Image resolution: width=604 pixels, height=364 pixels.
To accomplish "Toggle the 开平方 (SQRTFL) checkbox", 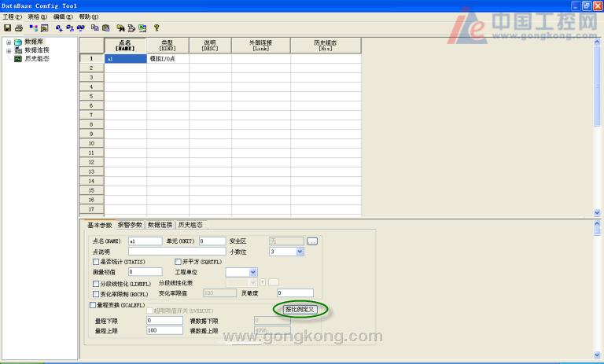I will (x=178, y=262).
